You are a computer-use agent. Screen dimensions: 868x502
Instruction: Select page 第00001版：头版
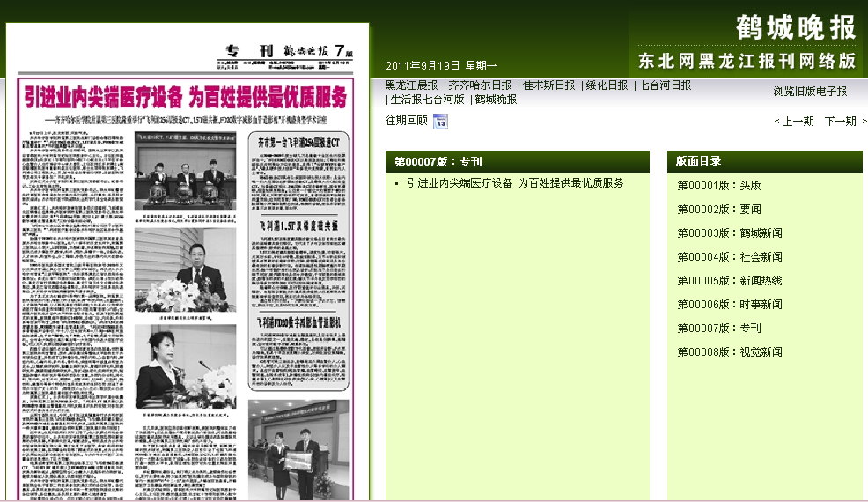click(719, 186)
